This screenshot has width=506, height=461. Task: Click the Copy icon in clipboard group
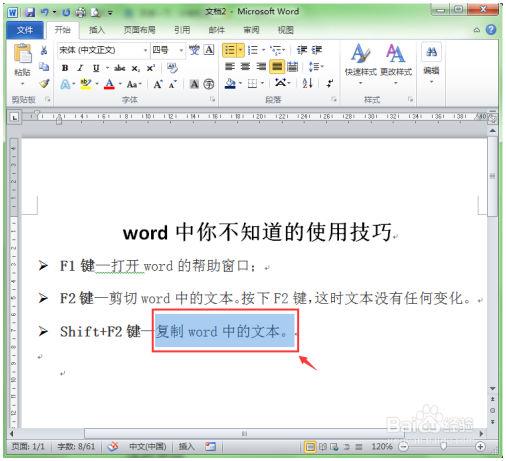pyautogui.click(x=44, y=67)
